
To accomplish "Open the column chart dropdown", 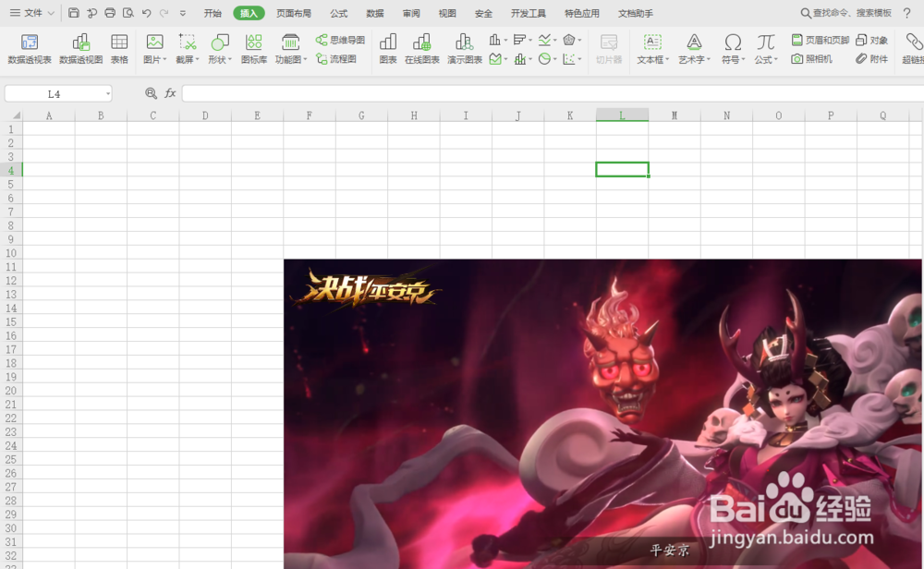I will click(x=497, y=40).
